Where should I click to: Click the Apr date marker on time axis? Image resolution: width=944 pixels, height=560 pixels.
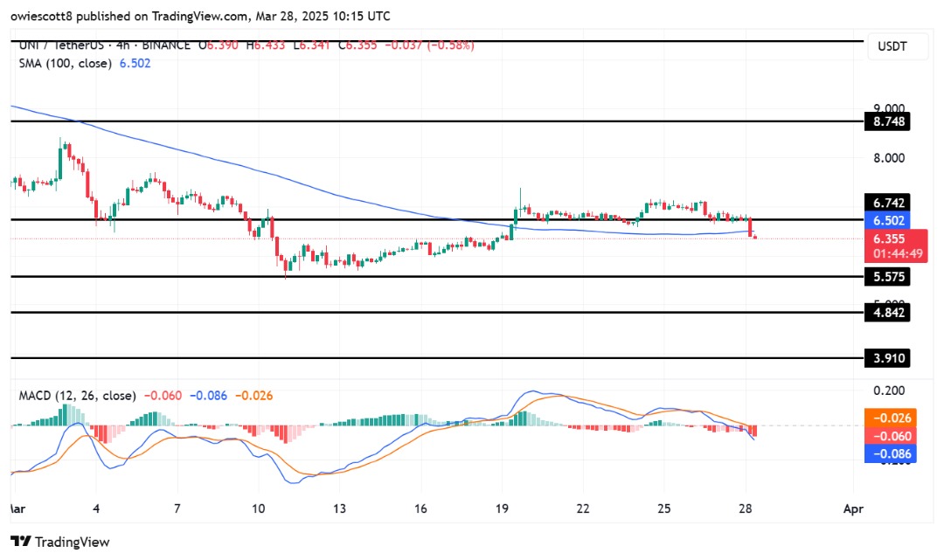854,508
